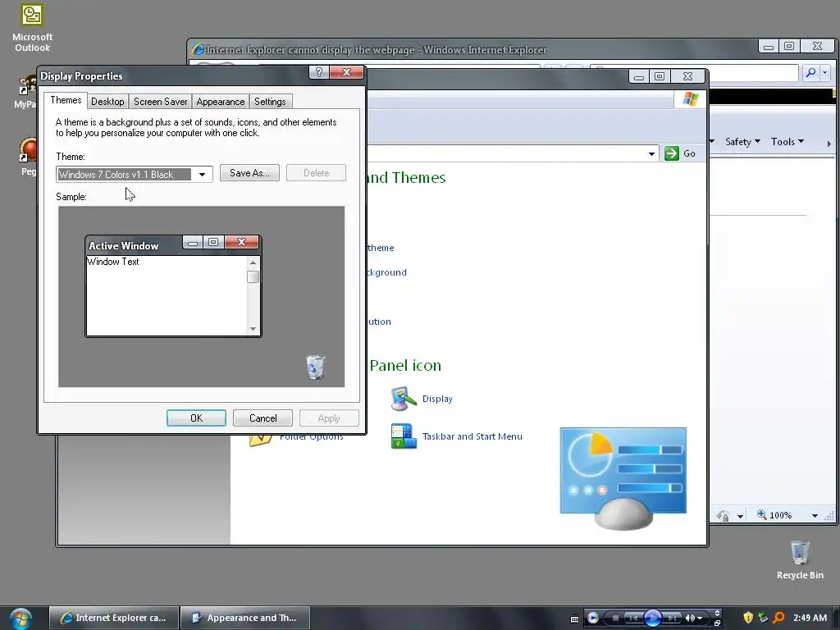This screenshot has width=840, height=630.
Task: Minimize the Appearance and Themes window
Action: [638, 76]
